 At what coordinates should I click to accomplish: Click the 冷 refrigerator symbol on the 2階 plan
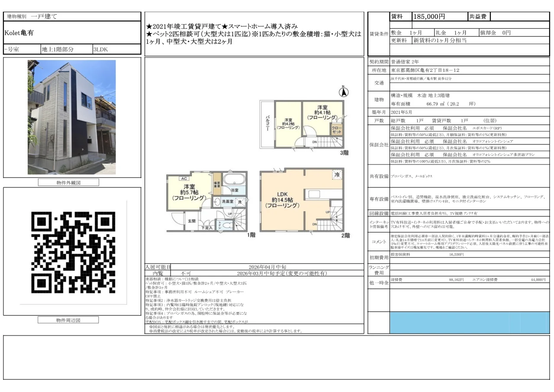coord(337,174)
